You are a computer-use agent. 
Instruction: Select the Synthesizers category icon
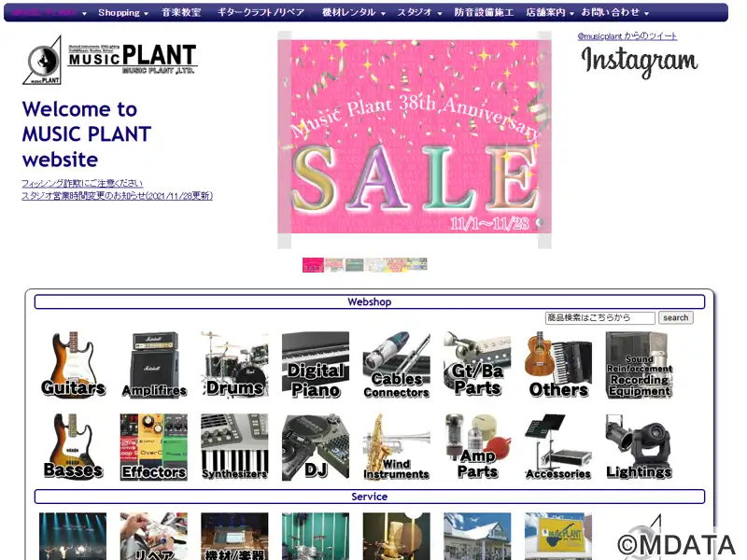[235, 447]
